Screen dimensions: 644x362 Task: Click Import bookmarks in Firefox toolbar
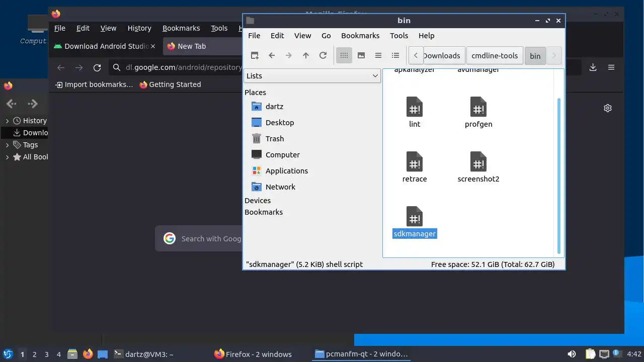click(x=94, y=84)
